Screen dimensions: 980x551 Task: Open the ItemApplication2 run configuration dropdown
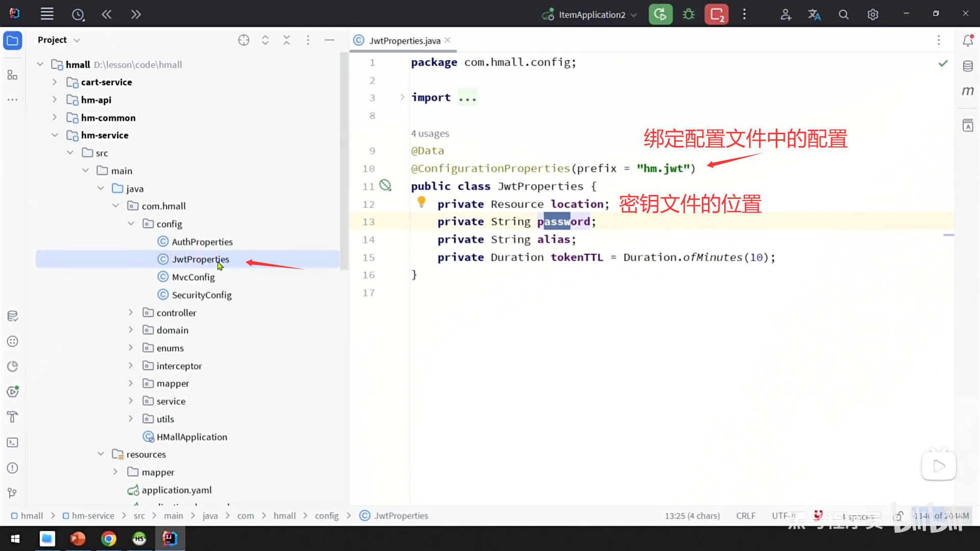click(591, 15)
